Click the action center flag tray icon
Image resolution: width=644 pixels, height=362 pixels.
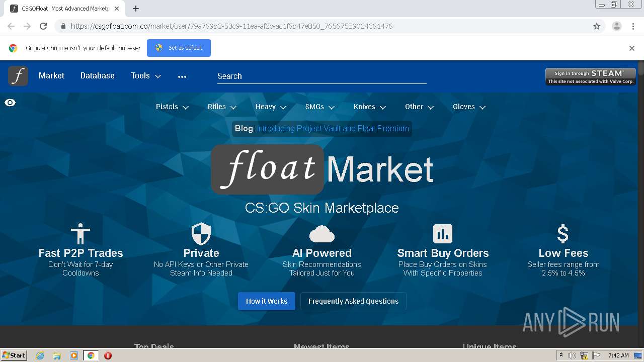click(x=596, y=355)
